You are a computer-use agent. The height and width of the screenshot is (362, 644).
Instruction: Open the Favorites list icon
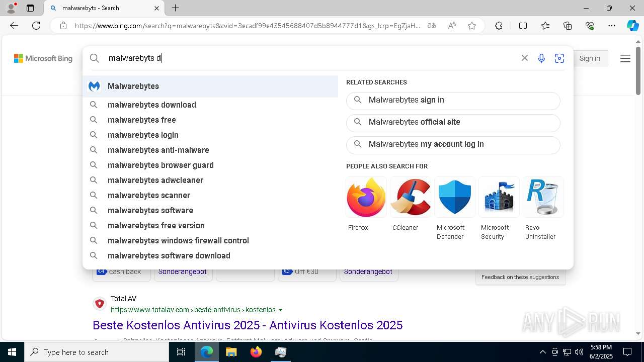[545, 26]
